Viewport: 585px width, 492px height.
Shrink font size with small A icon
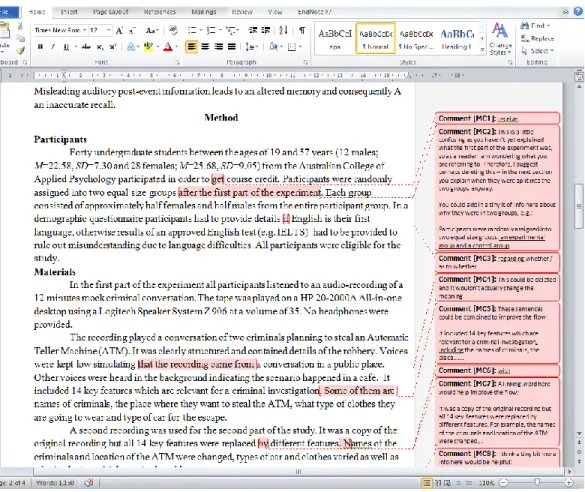click(x=132, y=31)
